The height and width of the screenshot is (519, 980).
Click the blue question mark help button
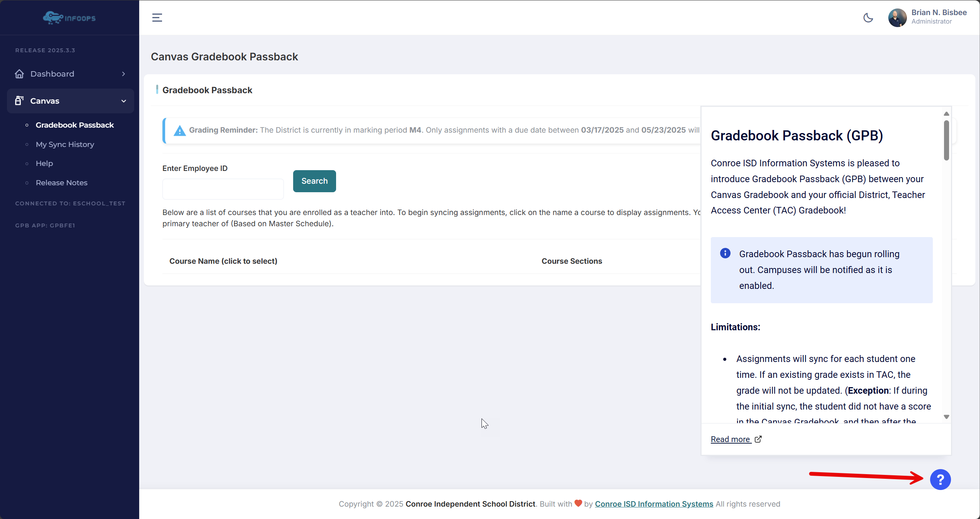pos(940,480)
